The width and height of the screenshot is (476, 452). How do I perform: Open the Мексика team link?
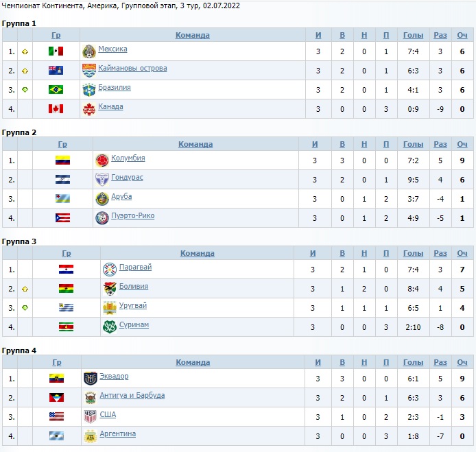[x=112, y=49]
